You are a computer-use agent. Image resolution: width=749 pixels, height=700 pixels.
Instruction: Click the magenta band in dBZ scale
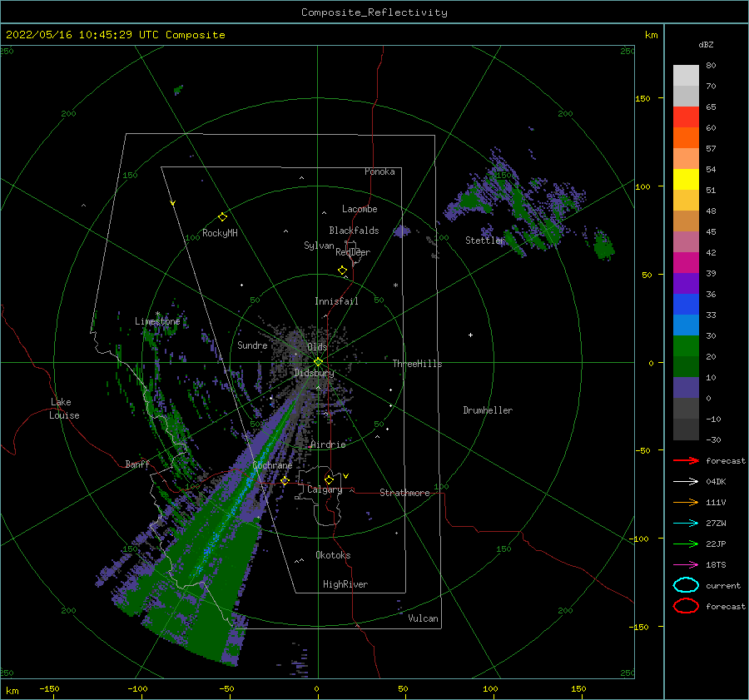coord(686,262)
